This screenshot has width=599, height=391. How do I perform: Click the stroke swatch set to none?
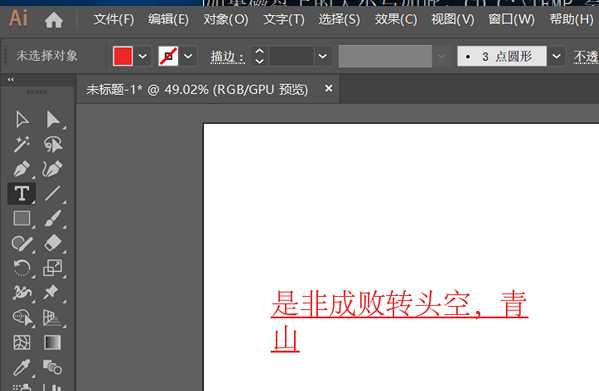pyautogui.click(x=168, y=57)
